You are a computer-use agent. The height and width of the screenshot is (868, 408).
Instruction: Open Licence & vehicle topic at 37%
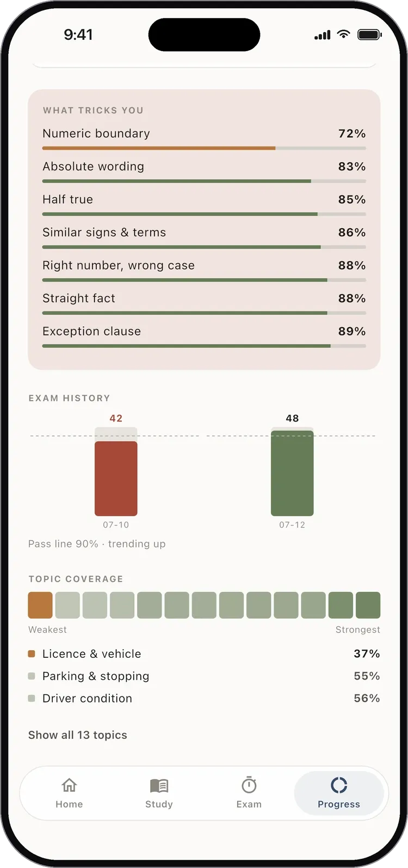204,653
